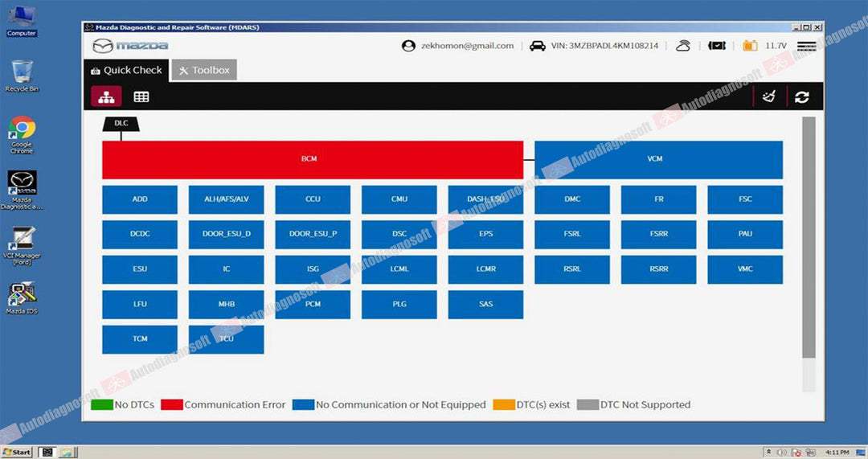
Task: Open the VCI Manager (Ford) desktop icon
Action: tap(22, 246)
